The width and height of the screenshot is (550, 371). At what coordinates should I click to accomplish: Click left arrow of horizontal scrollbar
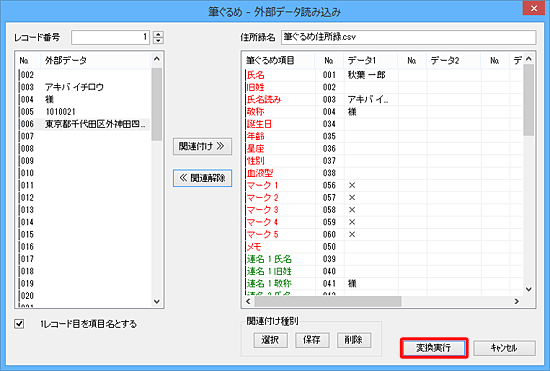point(248,301)
